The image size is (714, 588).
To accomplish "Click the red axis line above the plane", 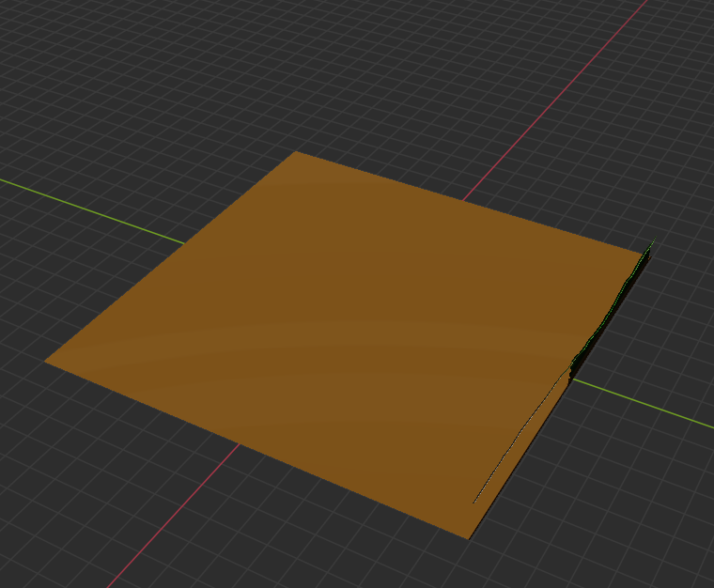I will tap(564, 94).
